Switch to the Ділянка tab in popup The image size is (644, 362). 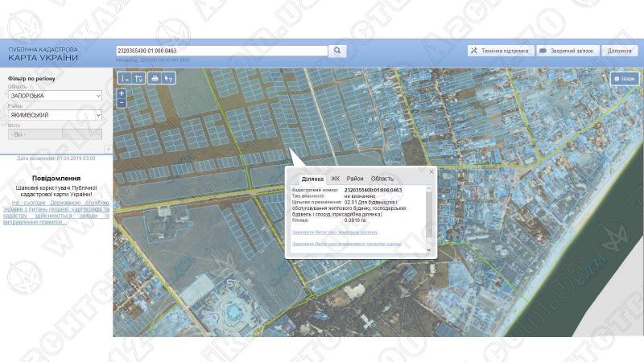pos(312,179)
